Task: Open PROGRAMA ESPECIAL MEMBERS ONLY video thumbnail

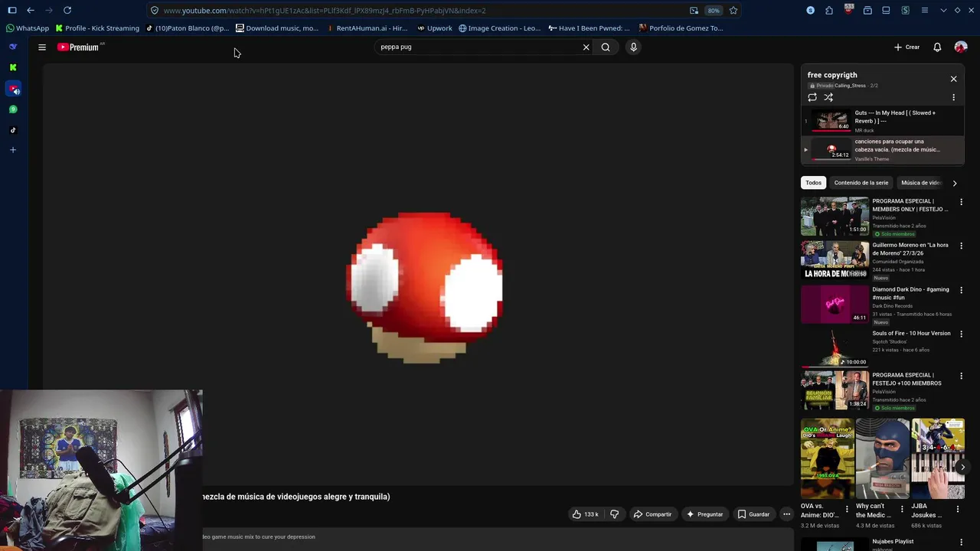Action: (x=835, y=216)
